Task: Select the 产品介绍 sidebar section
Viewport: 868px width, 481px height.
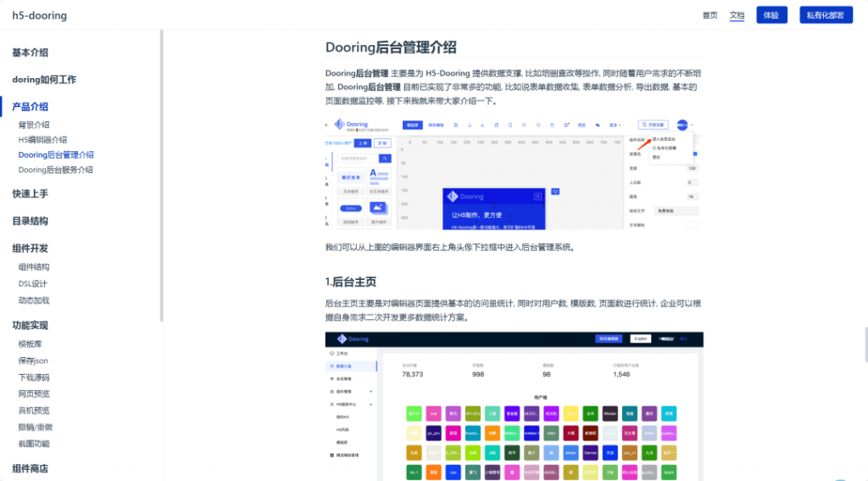Action: pos(30,107)
